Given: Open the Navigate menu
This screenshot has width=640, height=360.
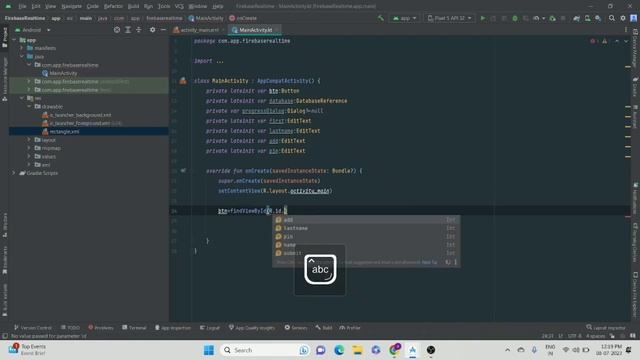Looking at the screenshot, I should coord(71,6).
